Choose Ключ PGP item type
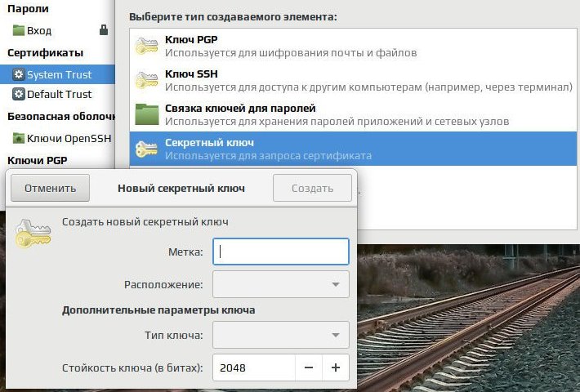Viewport: 580px width, 392px height. coord(353,46)
